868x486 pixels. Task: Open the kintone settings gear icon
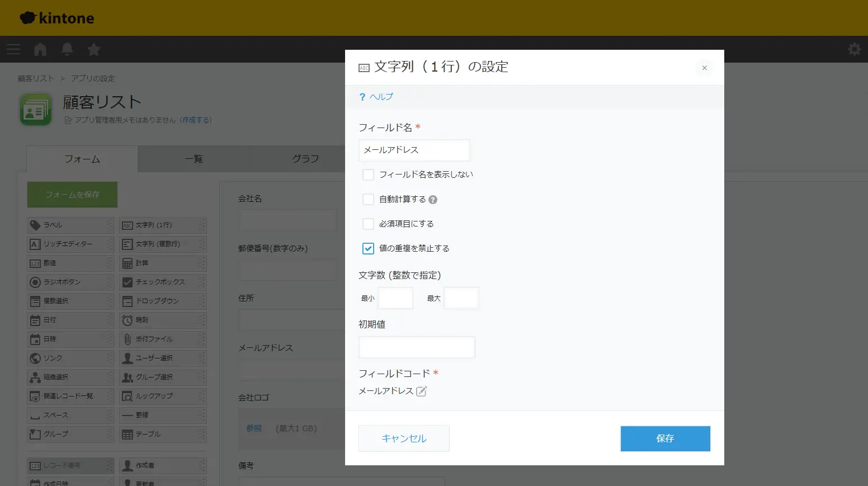[x=854, y=49]
